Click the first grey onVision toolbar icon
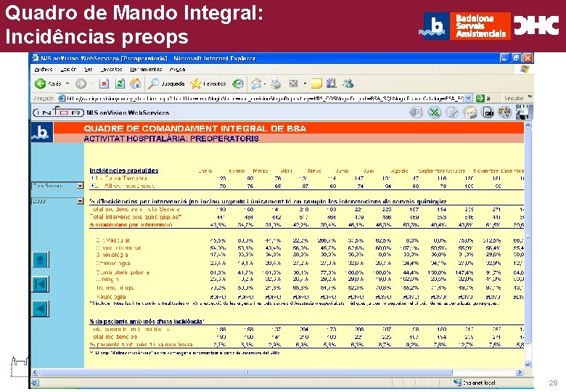The width and height of the screenshot is (566, 392). click(416, 113)
